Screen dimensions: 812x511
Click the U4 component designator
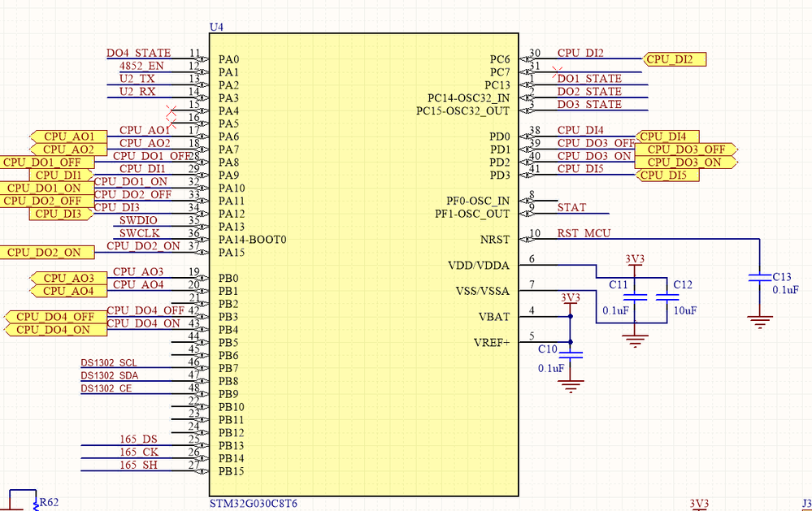[x=216, y=27]
